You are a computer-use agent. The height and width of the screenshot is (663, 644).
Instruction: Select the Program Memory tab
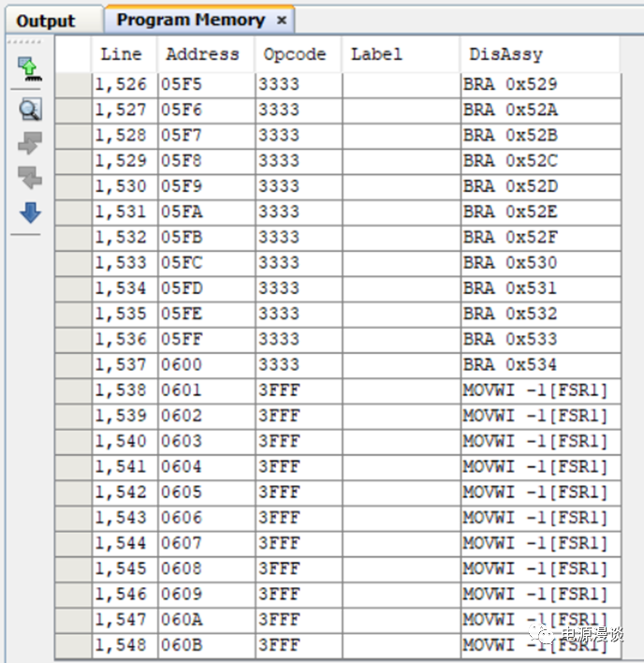(190, 20)
